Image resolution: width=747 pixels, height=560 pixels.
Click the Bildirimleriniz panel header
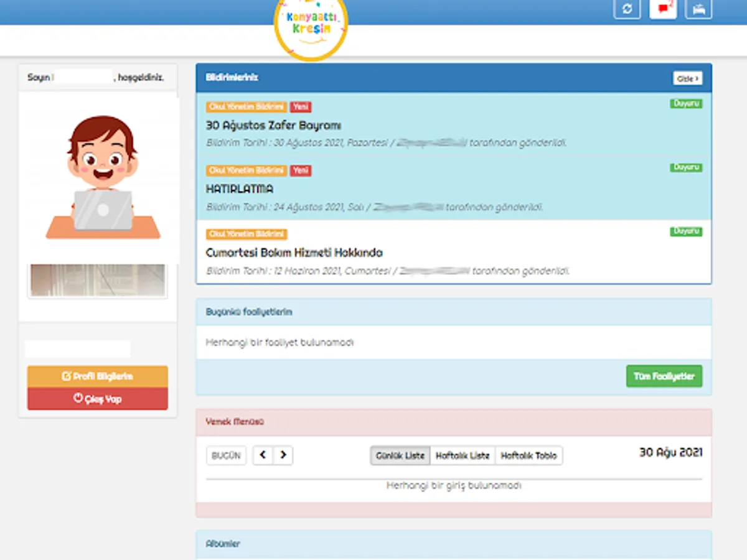click(x=454, y=78)
